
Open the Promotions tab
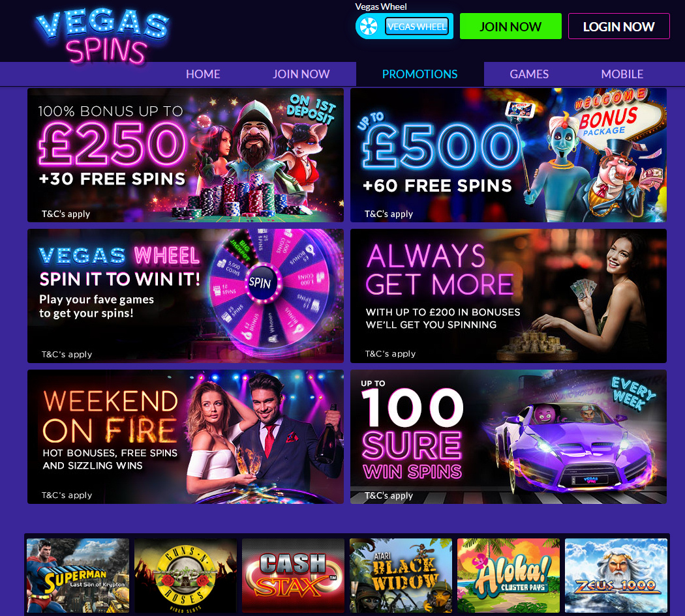[x=420, y=74]
